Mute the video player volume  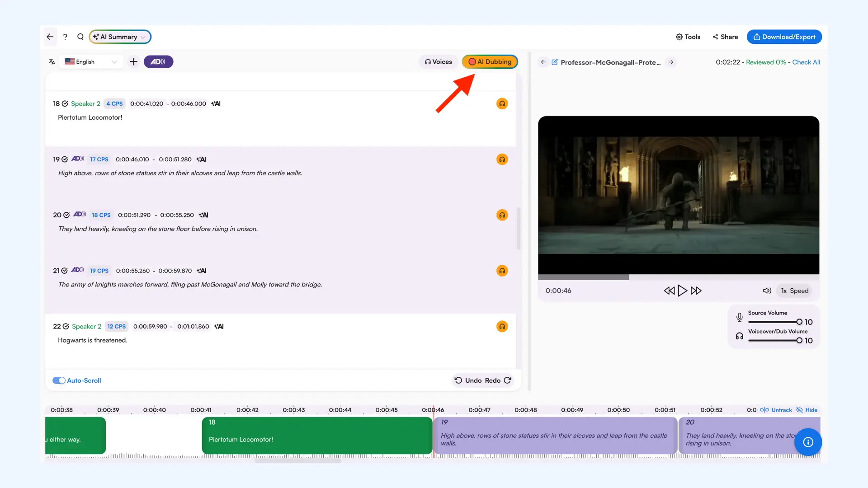point(767,291)
